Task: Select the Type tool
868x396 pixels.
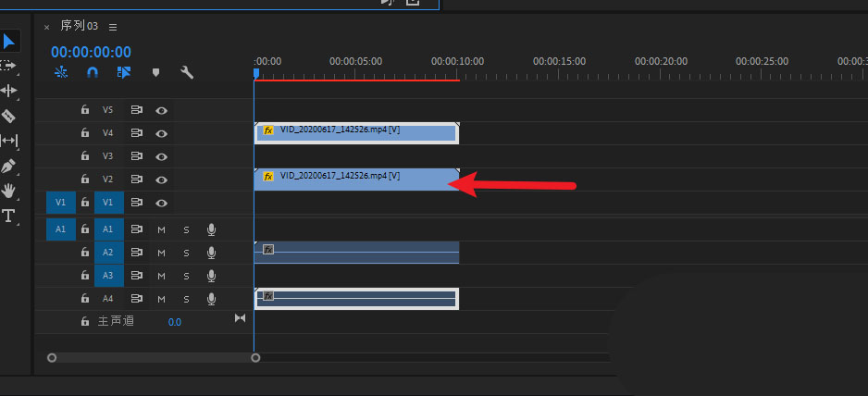Action: 8,216
